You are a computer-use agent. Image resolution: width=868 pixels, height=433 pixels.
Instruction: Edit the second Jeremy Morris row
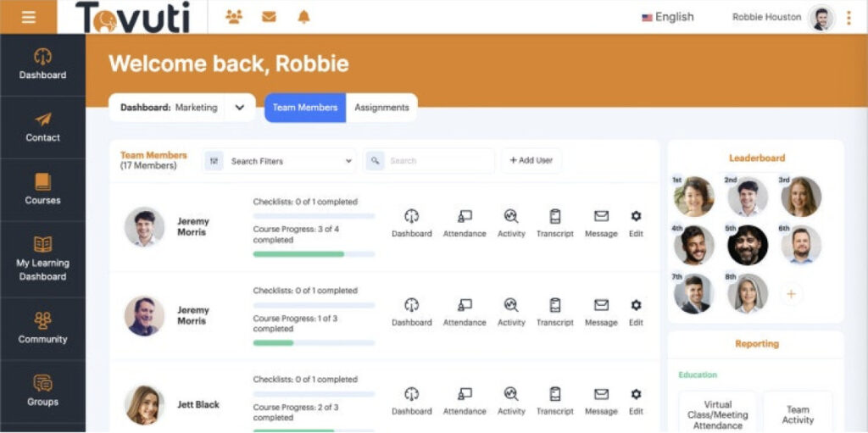[x=636, y=313]
